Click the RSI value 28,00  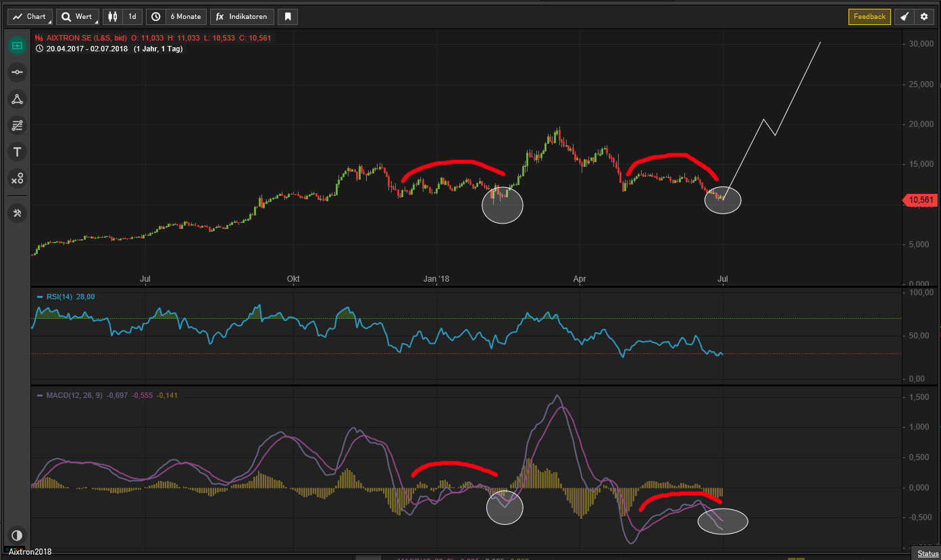pyautogui.click(x=85, y=296)
